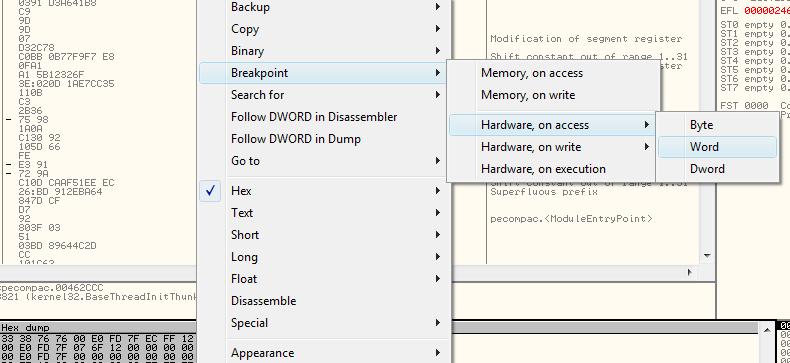Select Word in hardware breakpoint submenu

pos(717,147)
